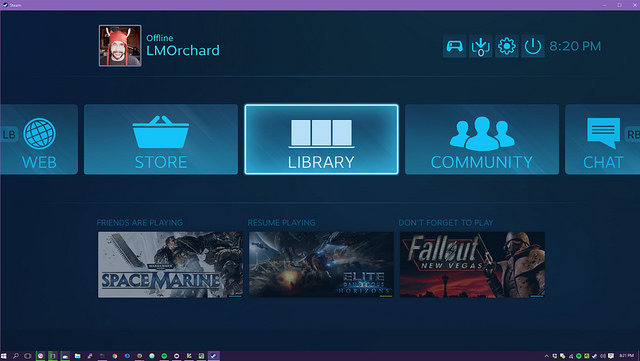
Task: Open the STORE basket tile
Action: tap(161, 139)
